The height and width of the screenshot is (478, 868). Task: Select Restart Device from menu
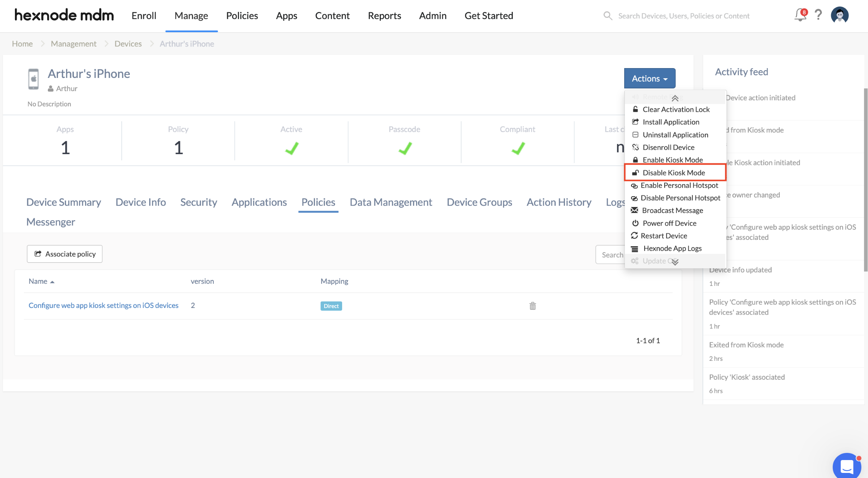tap(675, 236)
